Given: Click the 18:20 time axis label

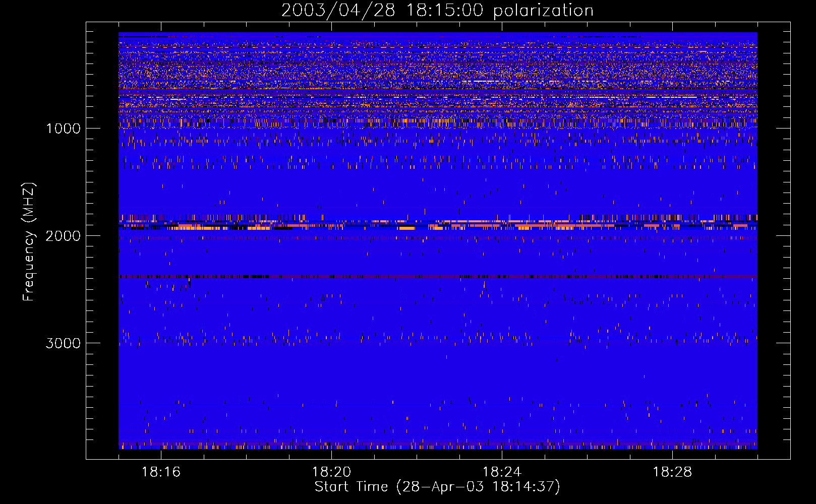Looking at the screenshot, I should (x=331, y=472).
